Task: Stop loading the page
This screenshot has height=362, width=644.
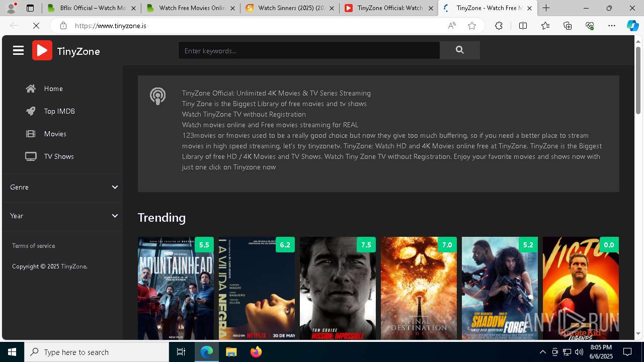Action: [36, 26]
